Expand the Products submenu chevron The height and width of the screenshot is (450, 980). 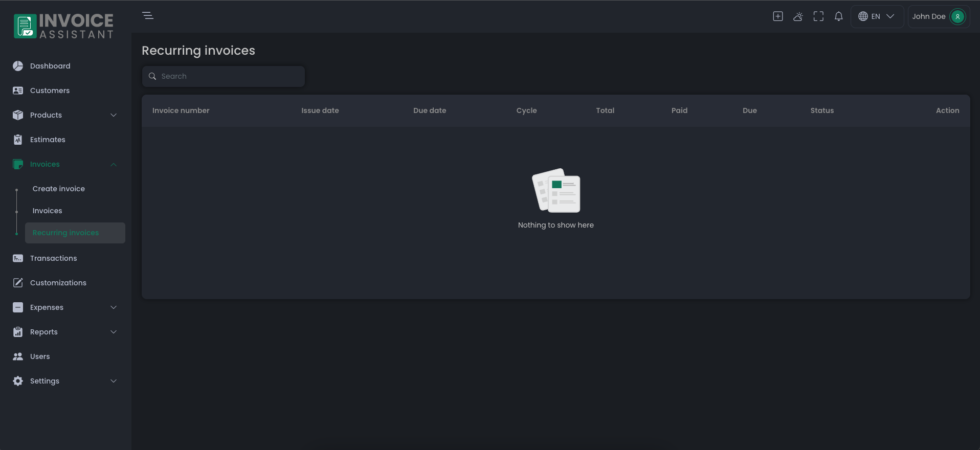[x=114, y=115]
